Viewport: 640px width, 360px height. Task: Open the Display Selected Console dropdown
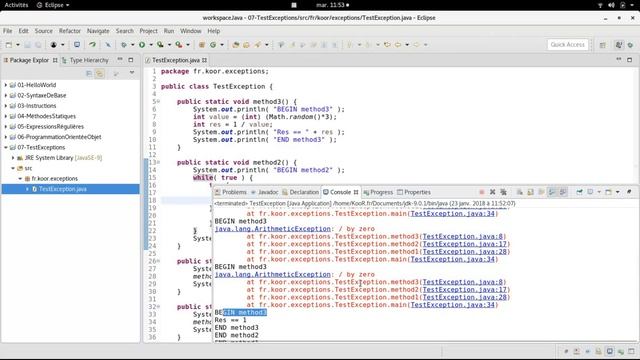click(599, 192)
